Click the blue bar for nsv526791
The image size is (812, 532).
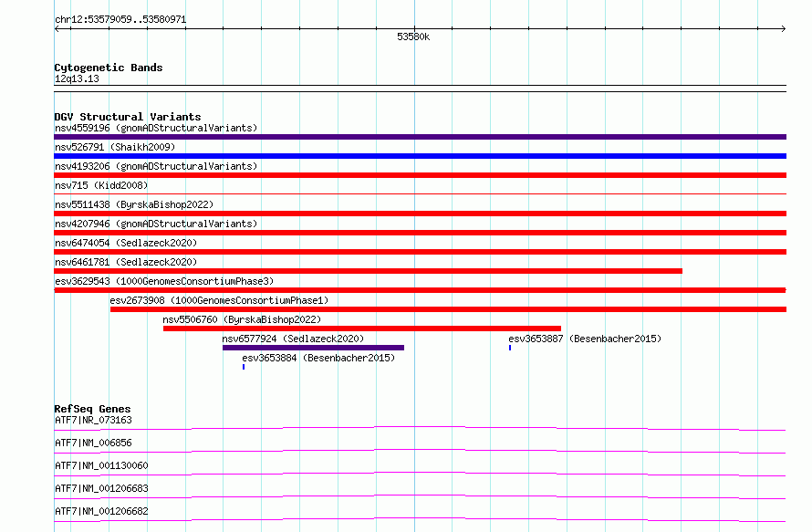point(420,156)
